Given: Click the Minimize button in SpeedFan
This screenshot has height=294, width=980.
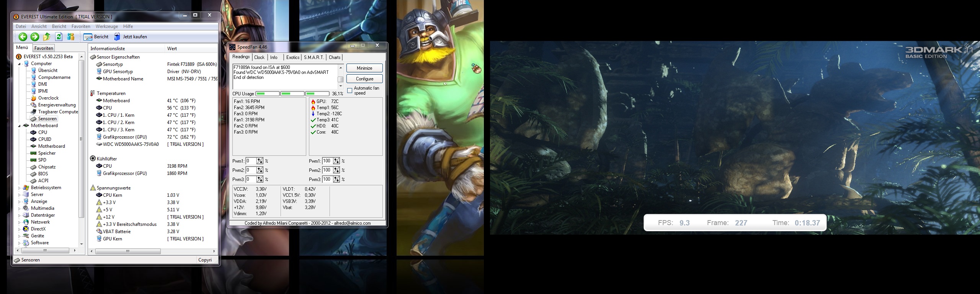Looking at the screenshot, I should (x=364, y=68).
